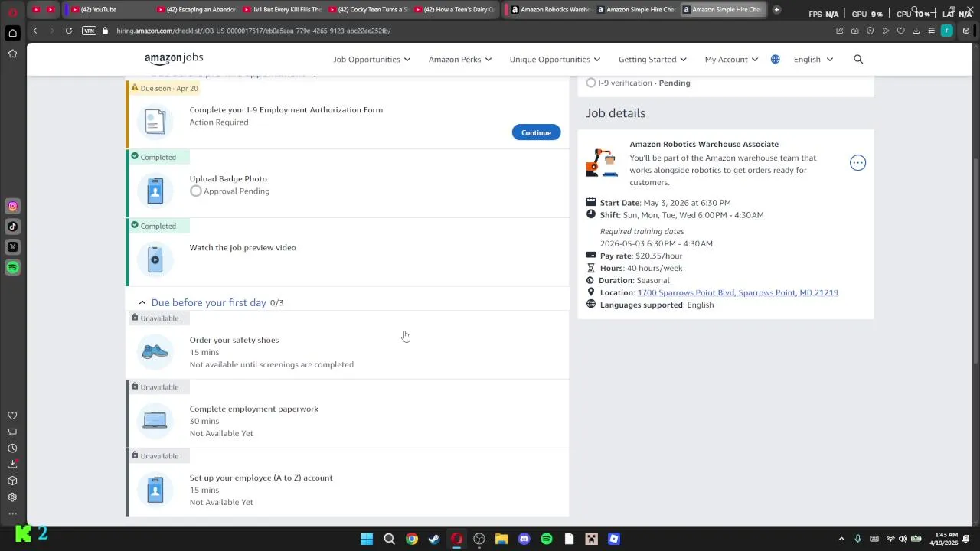Screen dimensions: 980x551
Task: Open the English language dropdown
Action: point(813,59)
